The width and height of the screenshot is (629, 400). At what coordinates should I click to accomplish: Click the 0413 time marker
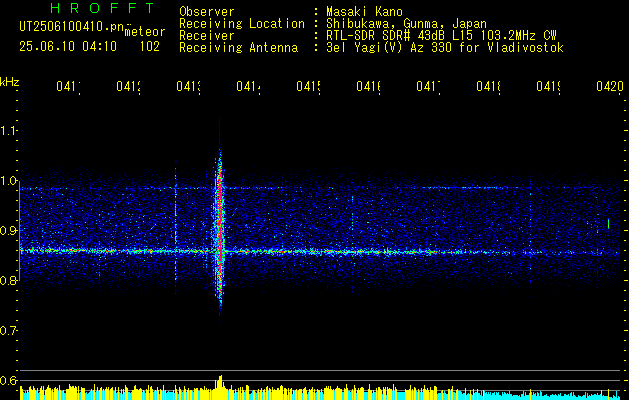(189, 87)
